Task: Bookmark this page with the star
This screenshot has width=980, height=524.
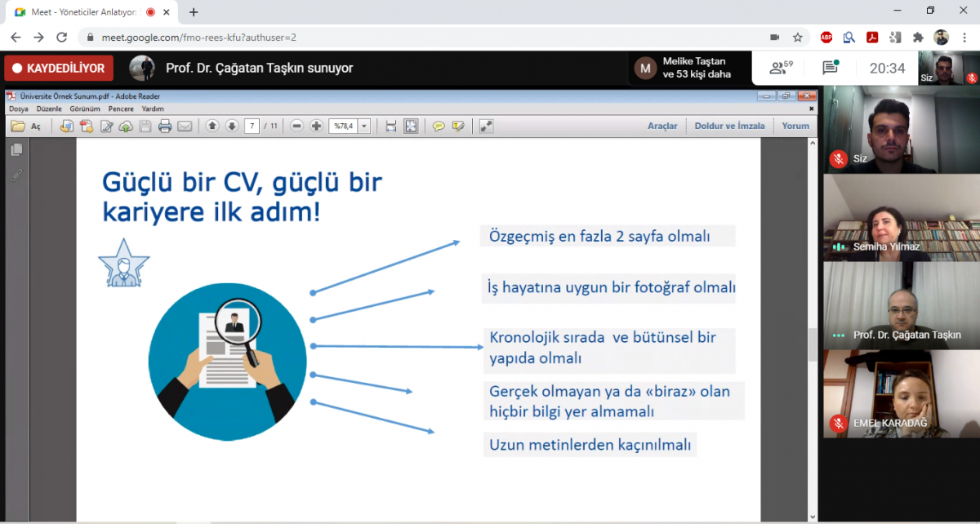Action: (798, 37)
